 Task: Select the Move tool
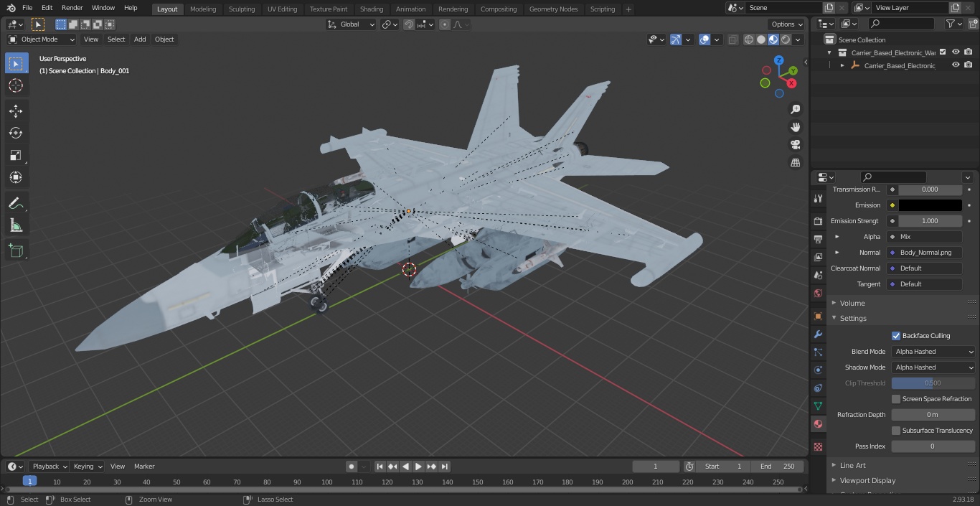click(x=16, y=111)
